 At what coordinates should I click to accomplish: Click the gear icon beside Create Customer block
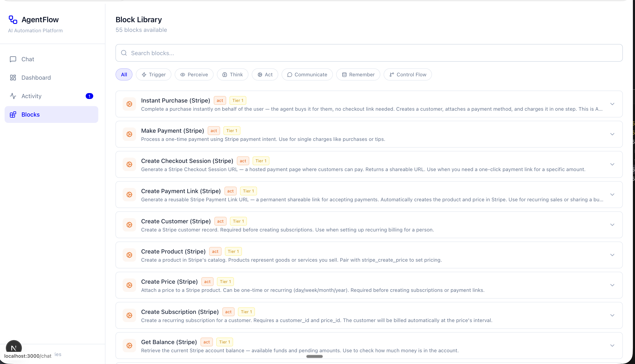[129, 225]
